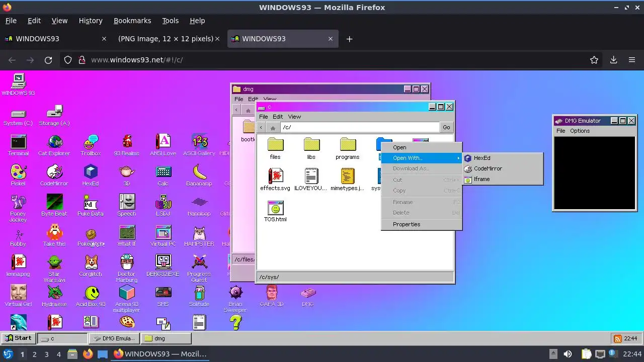The height and width of the screenshot is (362, 644).
Task: Bookmark this page with the star
Action: click(x=594, y=60)
